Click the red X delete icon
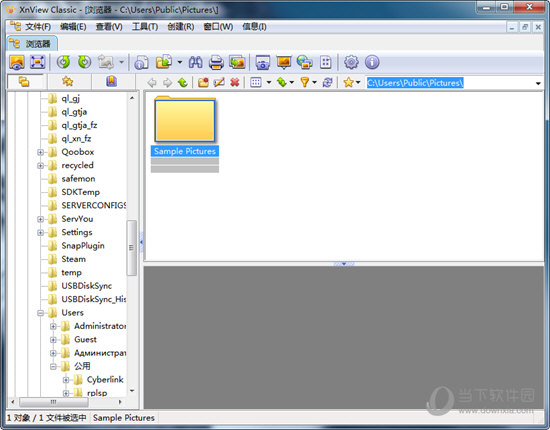550x430 pixels. pyautogui.click(x=235, y=83)
